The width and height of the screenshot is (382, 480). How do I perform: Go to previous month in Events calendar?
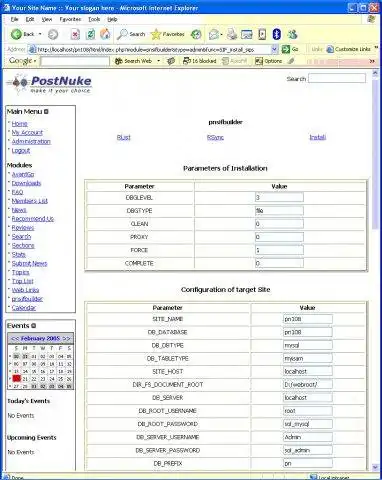point(15,338)
